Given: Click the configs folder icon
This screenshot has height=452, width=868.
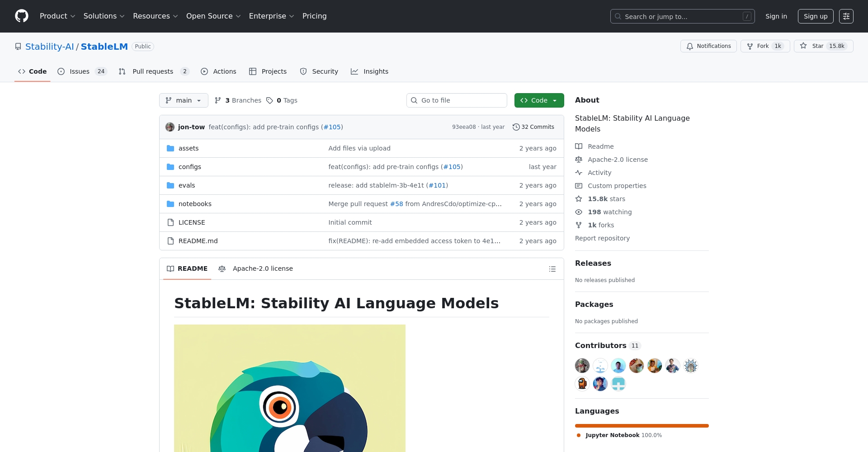Looking at the screenshot, I should tap(170, 167).
